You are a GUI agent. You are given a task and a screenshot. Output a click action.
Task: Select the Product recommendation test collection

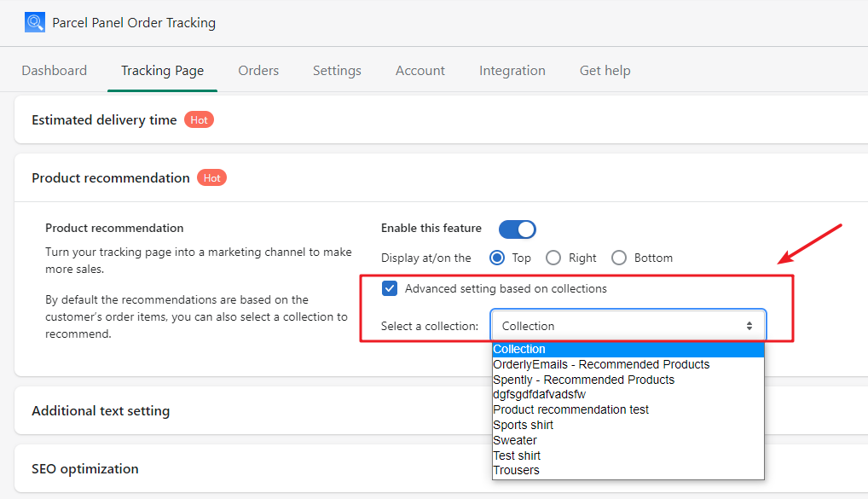628,409
